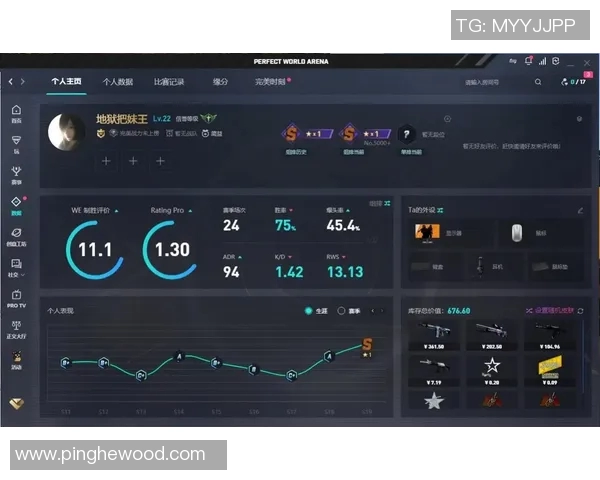Switch to the 个人主页 tab
Image resolution: width=600 pixels, height=480 pixels.
[66, 82]
